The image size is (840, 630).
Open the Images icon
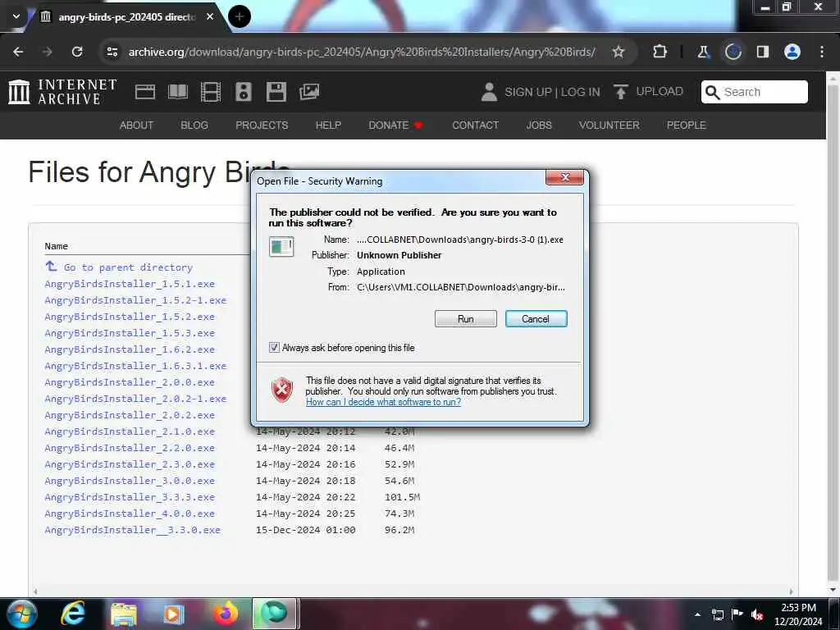309,92
